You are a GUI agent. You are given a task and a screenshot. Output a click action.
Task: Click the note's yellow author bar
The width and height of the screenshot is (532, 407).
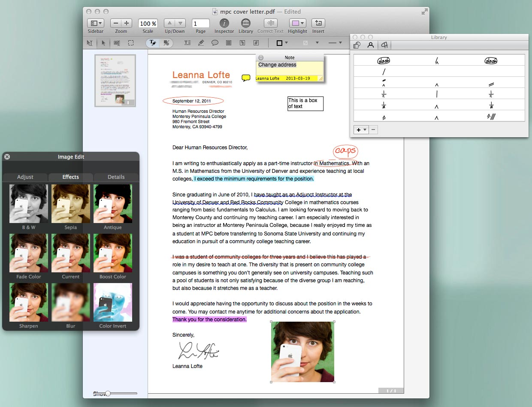[287, 78]
